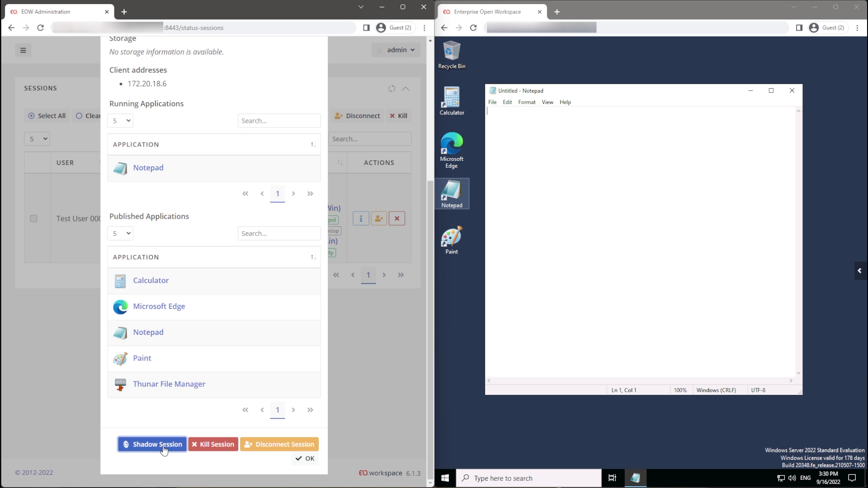Screen dimensions: 868x488
Task: Click the volume tray icon
Action: (x=792, y=478)
